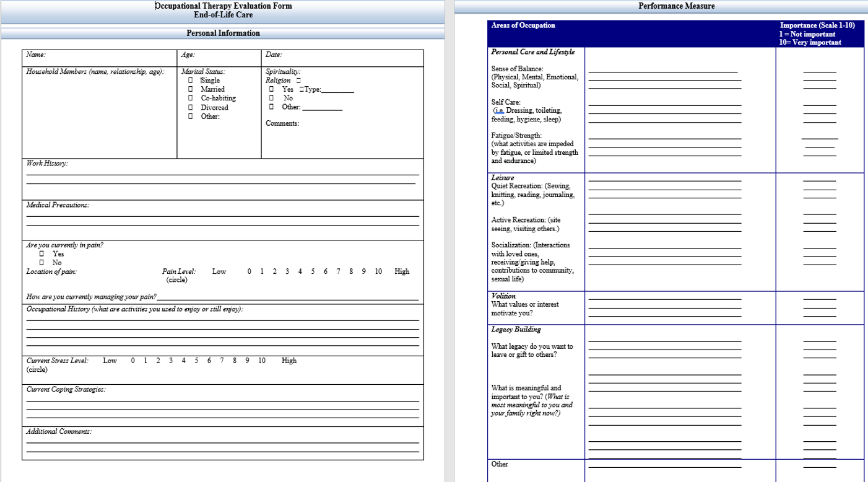This screenshot has width=868, height=492.
Task: Click the Religion Type blank line
Action: point(337,92)
